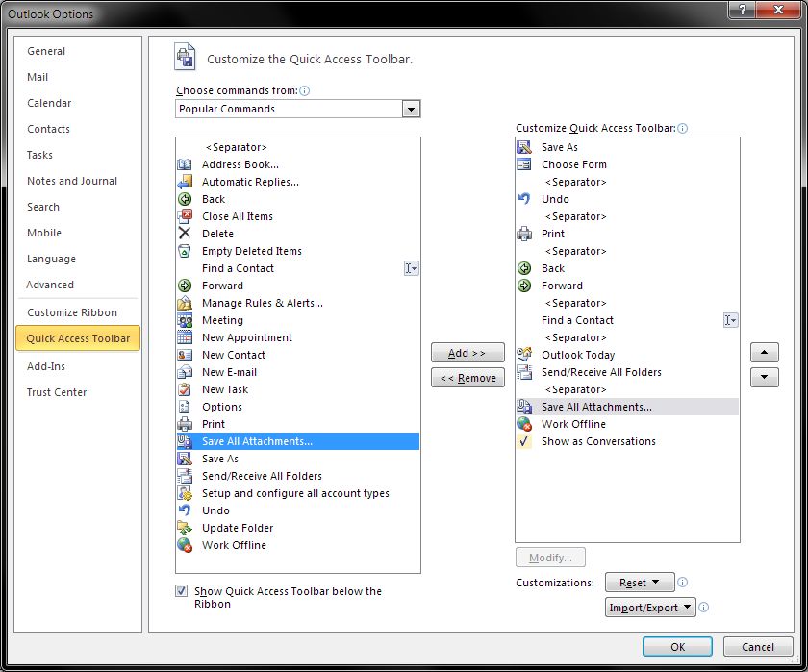Image resolution: width=808 pixels, height=672 pixels.
Task: Click the Undo icon in left commands list
Action: [x=185, y=510]
